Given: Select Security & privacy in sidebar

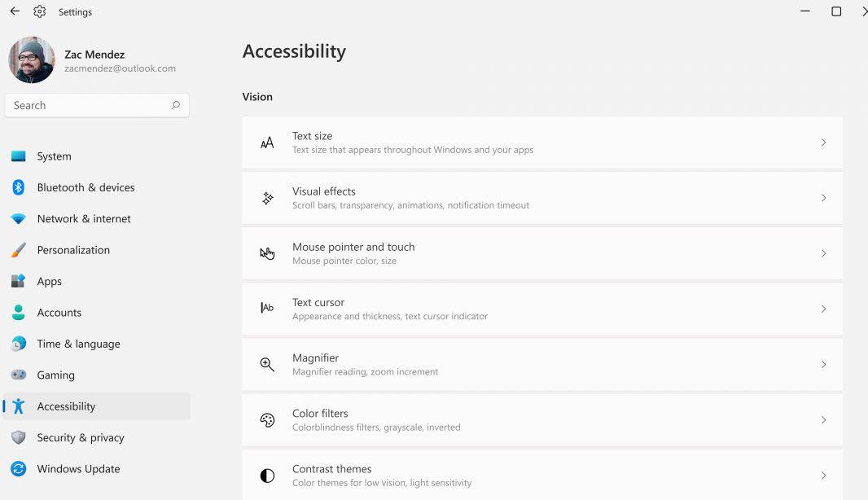Looking at the screenshot, I should click(x=81, y=437).
